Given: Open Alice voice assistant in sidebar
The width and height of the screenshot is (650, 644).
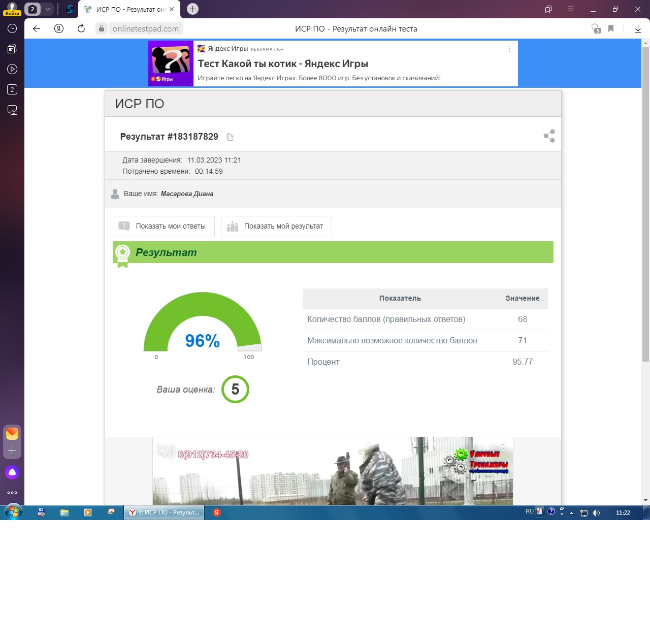Looking at the screenshot, I should [12, 472].
